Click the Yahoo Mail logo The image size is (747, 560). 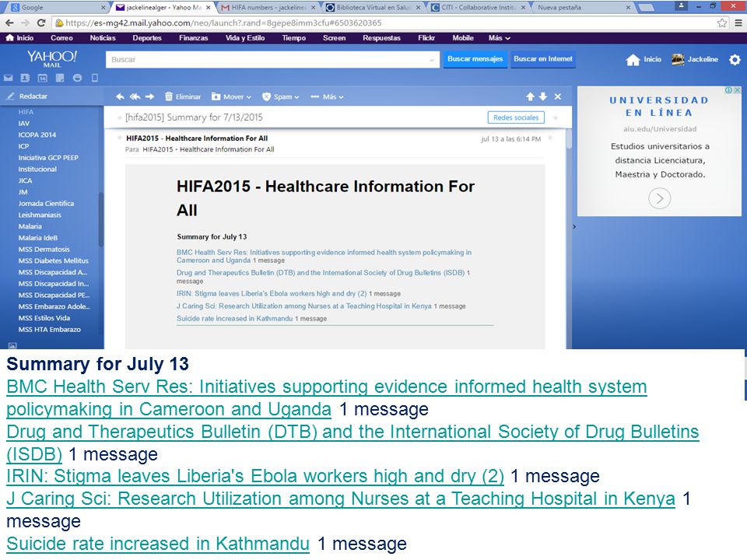[x=52, y=58]
